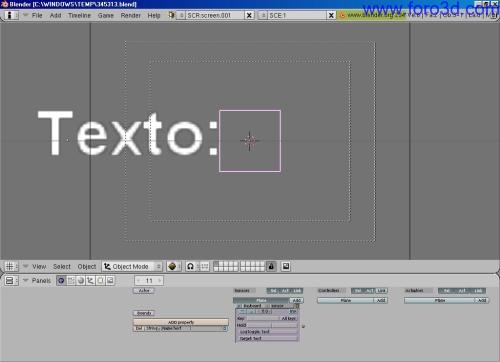Viewport: 500px width, 362px height.
Task: Toggle the first layer button in layer grid
Action: pos(216,264)
